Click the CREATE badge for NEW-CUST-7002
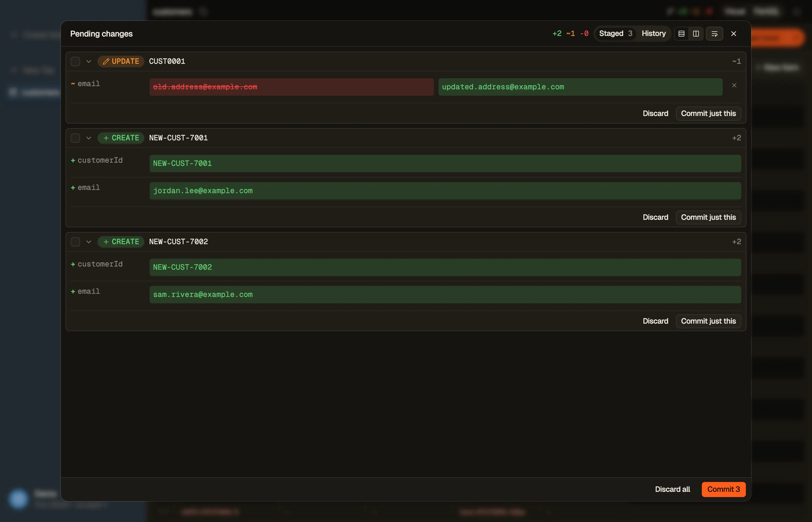 tap(121, 242)
